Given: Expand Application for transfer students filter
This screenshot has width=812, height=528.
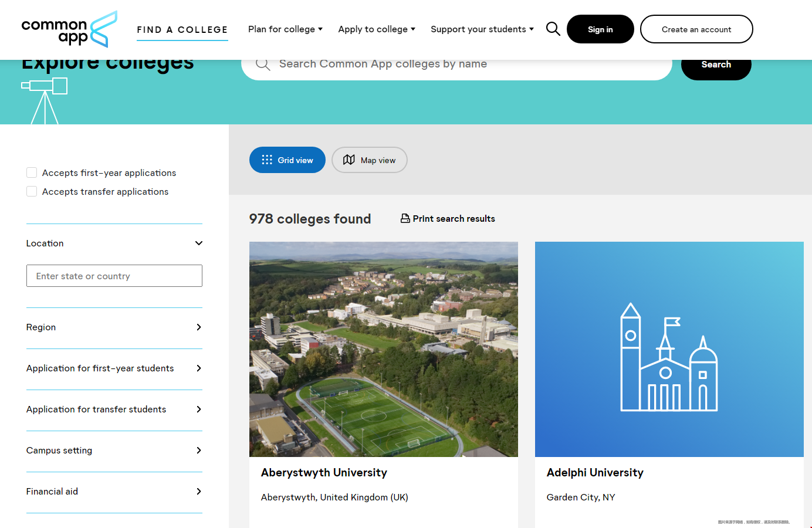Looking at the screenshot, I should 114,409.
